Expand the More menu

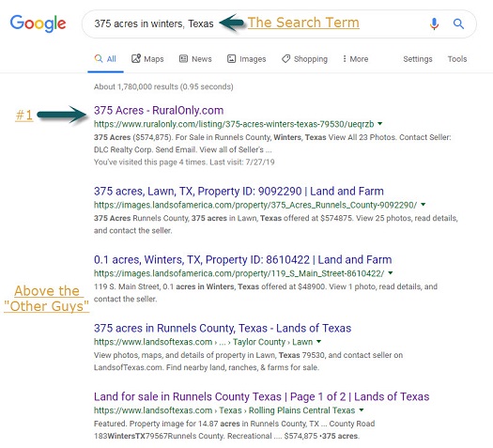point(355,59)
